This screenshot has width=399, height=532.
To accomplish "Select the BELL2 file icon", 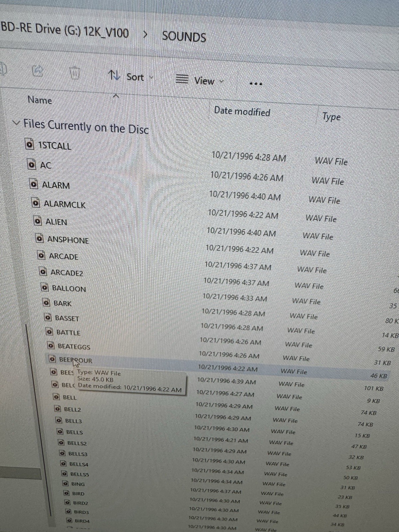I will point(58,409).
